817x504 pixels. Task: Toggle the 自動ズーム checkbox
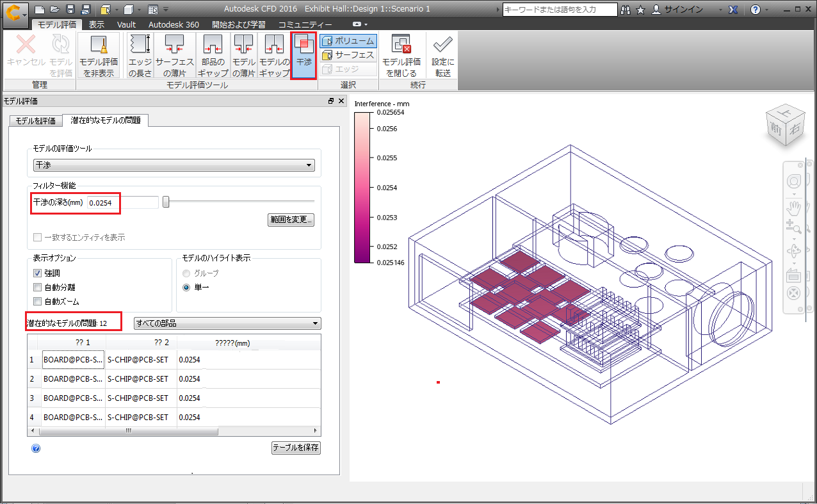pyautogui.click(x=38, y=301)
